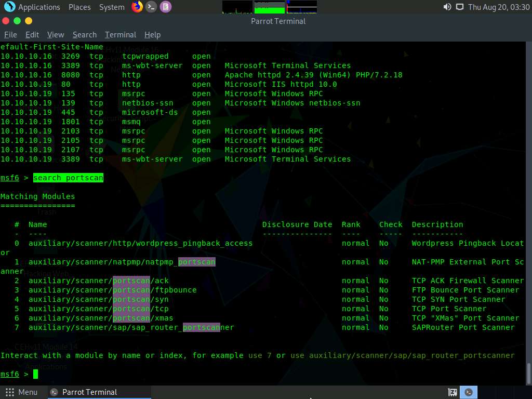The height and width of the screenshot is (399, 532).
Task: Open the View menu
Action: click(56, 35)
